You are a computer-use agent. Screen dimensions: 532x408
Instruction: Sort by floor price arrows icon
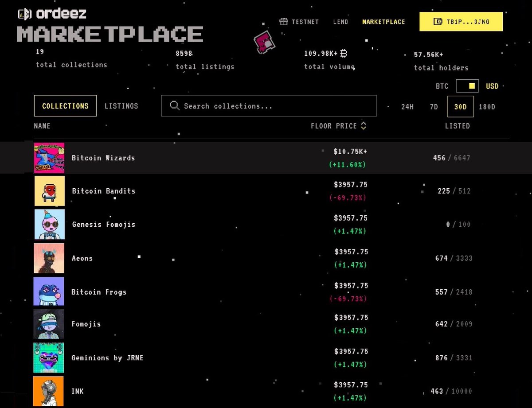364,126
